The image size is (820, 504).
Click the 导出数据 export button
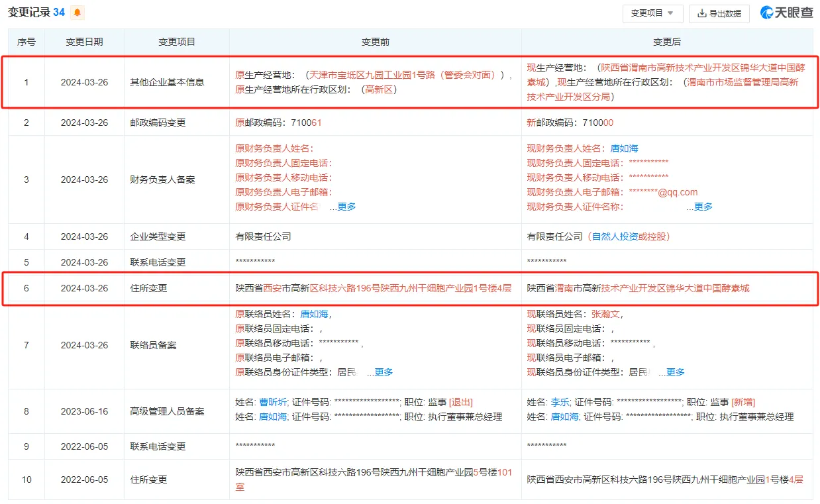[719, 13]
